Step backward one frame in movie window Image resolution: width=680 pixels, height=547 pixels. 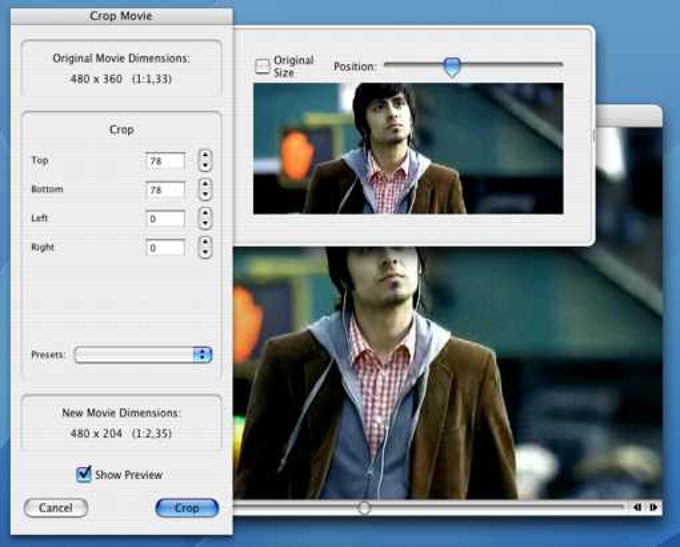point(638,507)
